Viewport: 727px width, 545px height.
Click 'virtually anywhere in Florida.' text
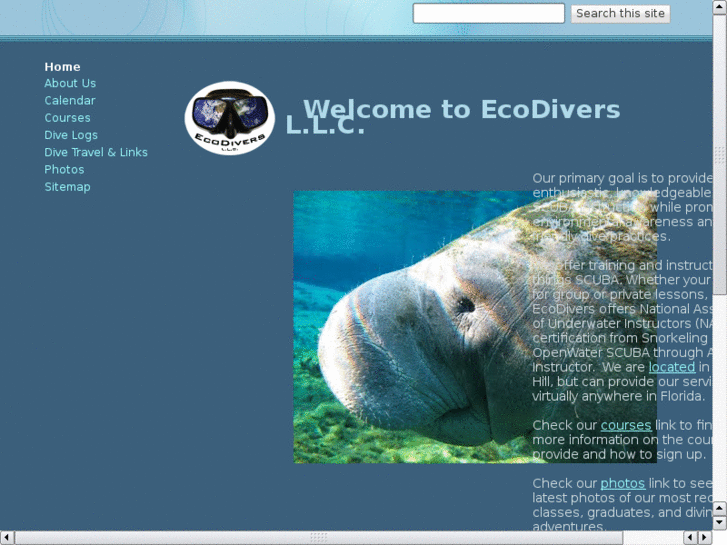pyautogui.click(x=619, y=396)
